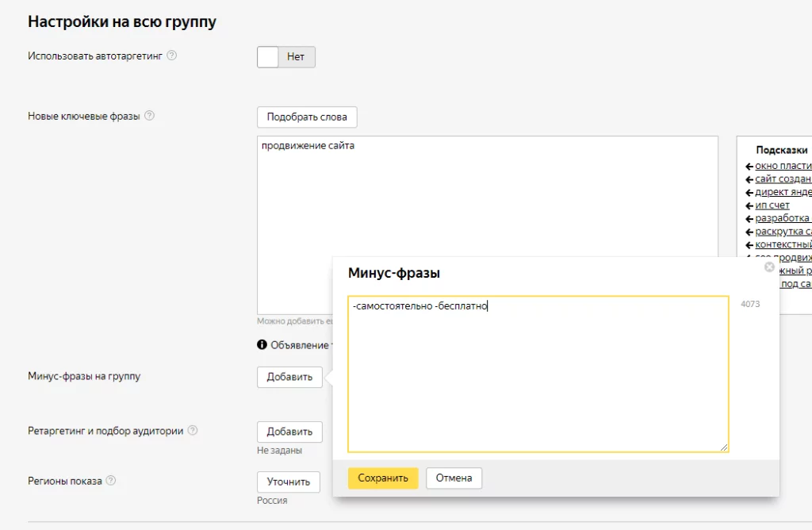Image resolution: width=812 pixels, height=530 pixels.
Task: Click the Подсказки panel heading
Action: [x=781, y=150]
